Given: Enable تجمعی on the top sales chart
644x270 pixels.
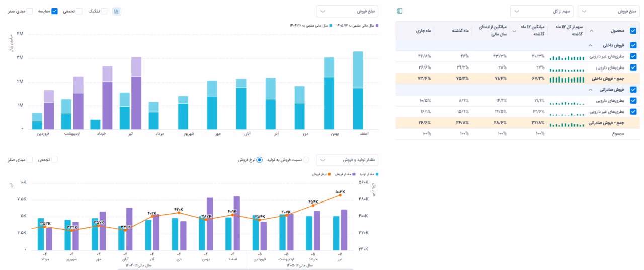Looking at the screenshot, I should (x=79, y=11).
